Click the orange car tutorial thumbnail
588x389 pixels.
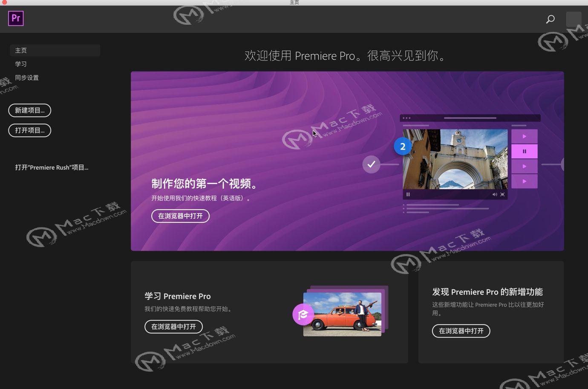pyautogui.click(x=342, y=314)
